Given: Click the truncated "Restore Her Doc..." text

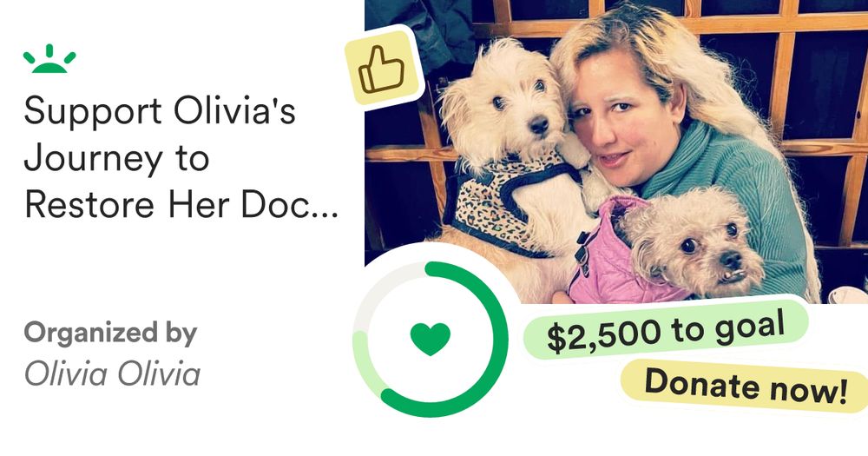Looking at the screenshot, I should pos(181,204).
